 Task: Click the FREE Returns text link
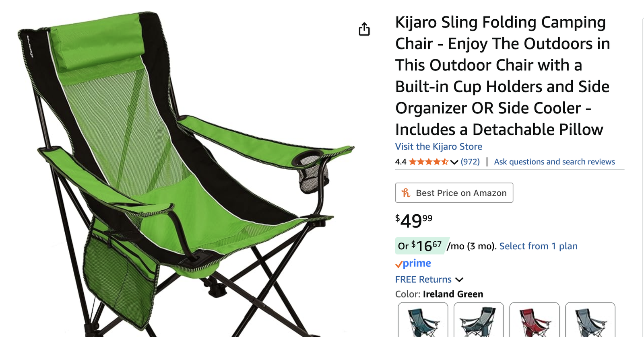pyautogui.click(x=423, y=279)
